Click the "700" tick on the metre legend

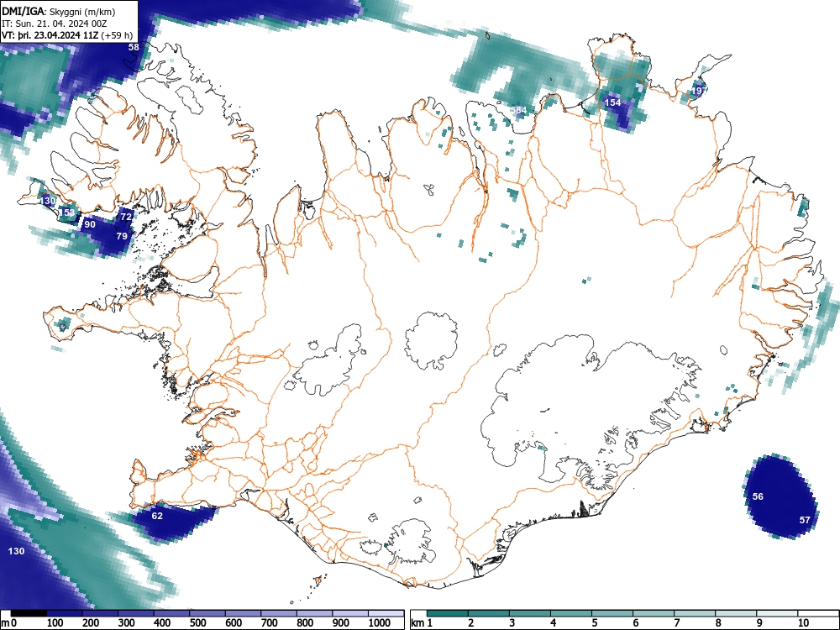[x=269, y=623]
